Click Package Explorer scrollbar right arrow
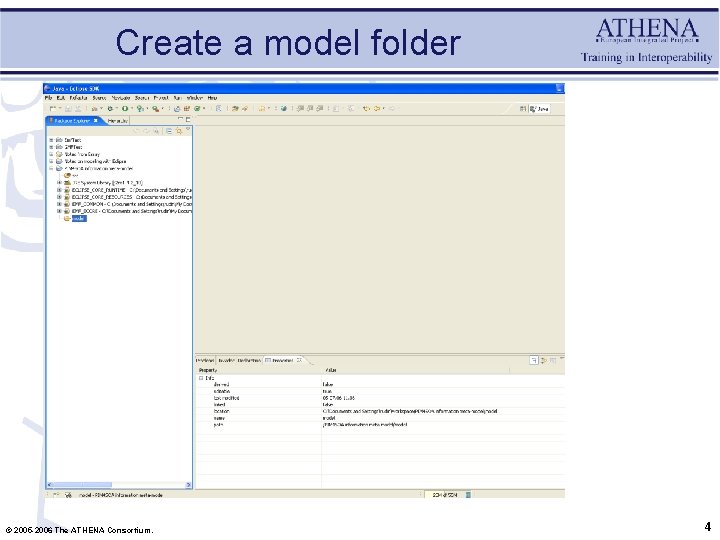The width and height of the screenshot is (720, 540). (188, 484)
